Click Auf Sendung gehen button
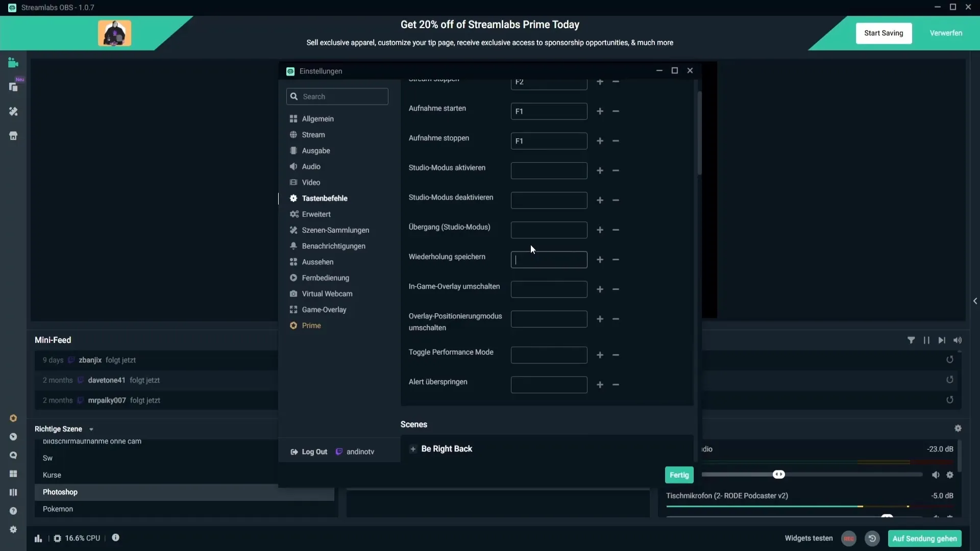Image resolution: width=980 pixels, height=551 pixels. (924, 539)
